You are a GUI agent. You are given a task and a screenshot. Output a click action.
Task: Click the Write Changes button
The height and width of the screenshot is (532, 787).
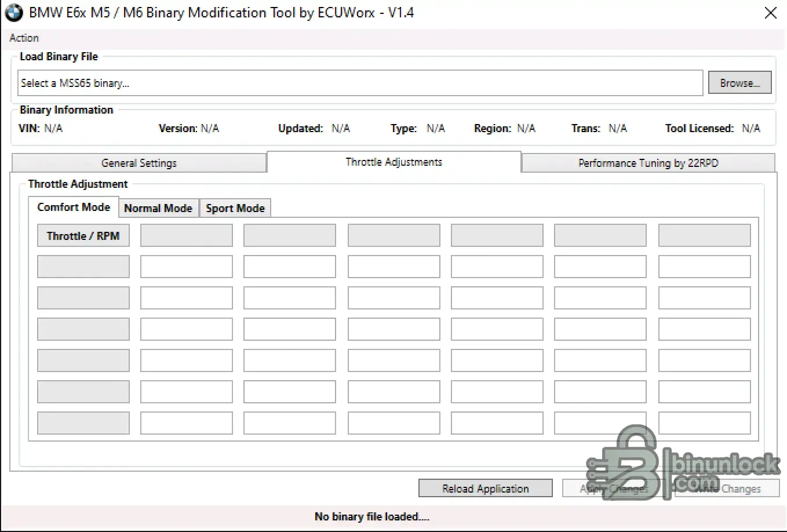[x=727, y=489]
